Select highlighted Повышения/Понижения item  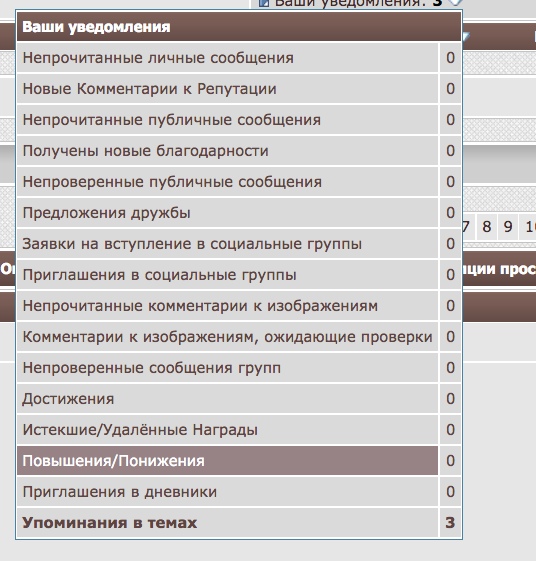pyautogui.click(x=228, y=461)
